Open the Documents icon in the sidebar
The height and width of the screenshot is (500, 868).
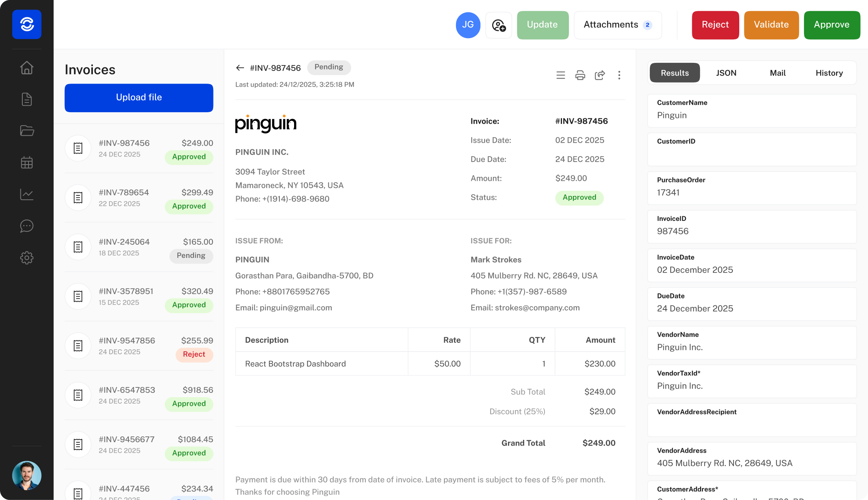tap(27, 99)
